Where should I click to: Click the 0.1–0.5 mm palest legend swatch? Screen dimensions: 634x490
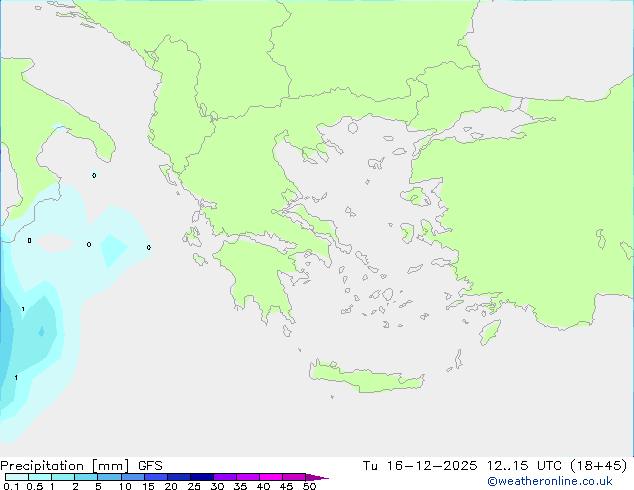pyautogui.click(x=17, y=477)
